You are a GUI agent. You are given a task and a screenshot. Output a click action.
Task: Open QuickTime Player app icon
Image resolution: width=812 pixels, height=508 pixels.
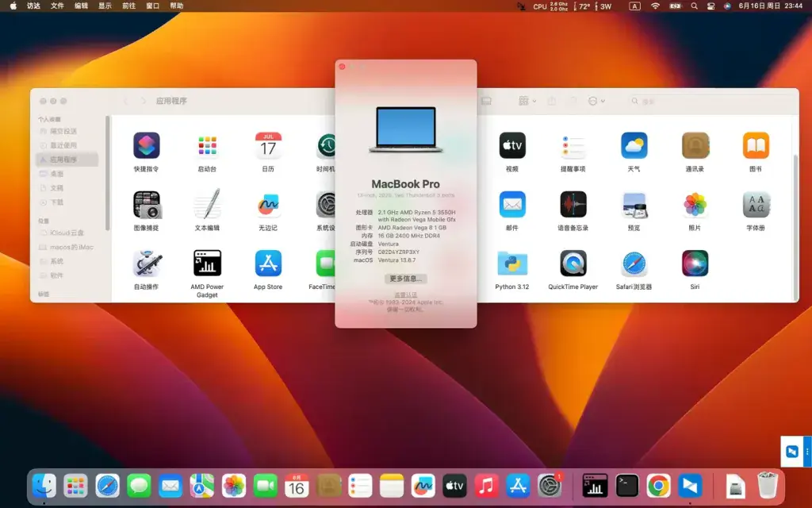(573, 264)
